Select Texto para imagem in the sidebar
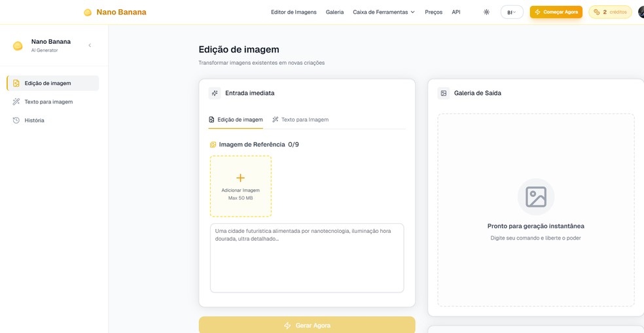The image size is (644, 333). (52, 102)
